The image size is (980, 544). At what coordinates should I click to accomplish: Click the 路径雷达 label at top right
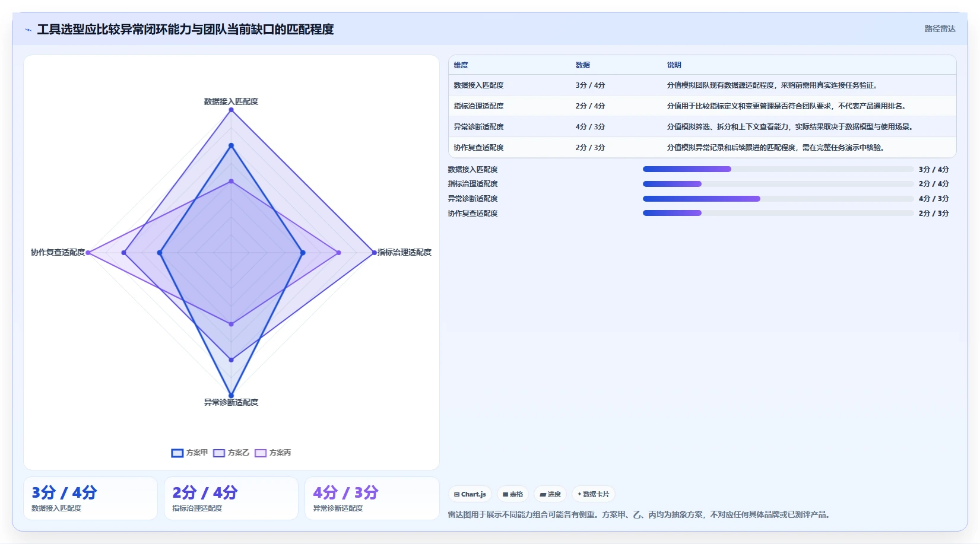[940, 28]
